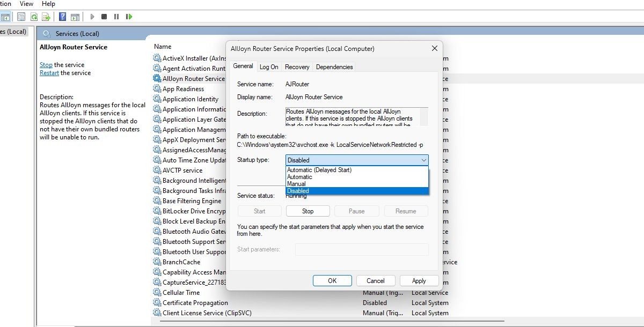Click gear icon of Client License Service row
644x327 pixels.
click(157, 313)
